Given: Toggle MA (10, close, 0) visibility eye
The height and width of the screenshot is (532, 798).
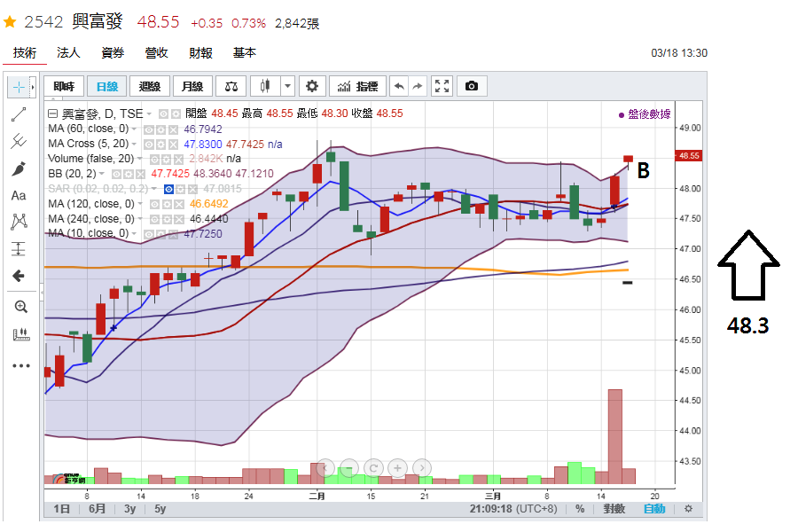Looking at the screenshot, I should (x=149, y=234).
